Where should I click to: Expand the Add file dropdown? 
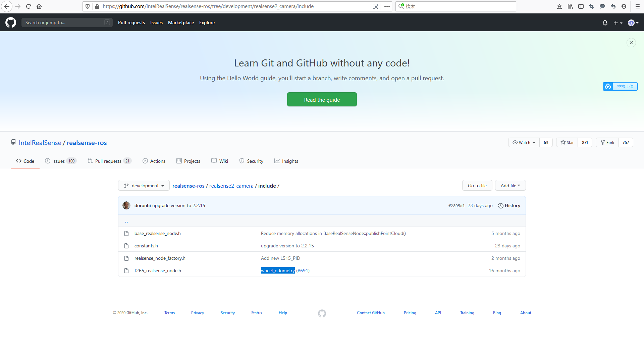[511, 186]
